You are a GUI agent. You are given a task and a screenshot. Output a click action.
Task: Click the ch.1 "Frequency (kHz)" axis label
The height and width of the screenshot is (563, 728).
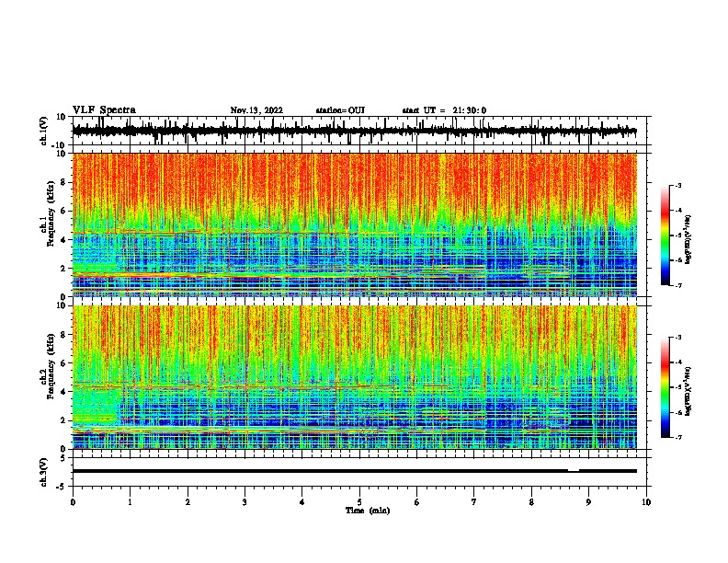51,214
